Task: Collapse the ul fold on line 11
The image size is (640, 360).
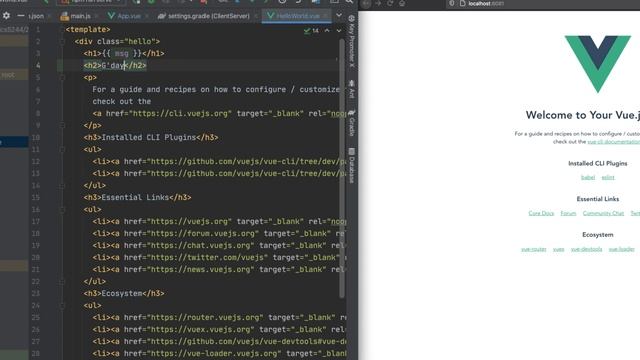Action: click(x=62, y=149)
